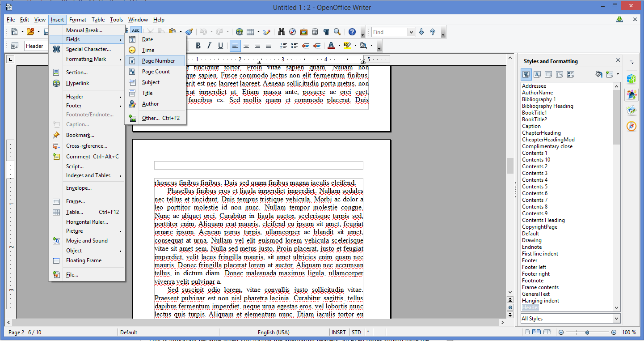Open the Data Sources cylinder icon

(x=315, y=32)
